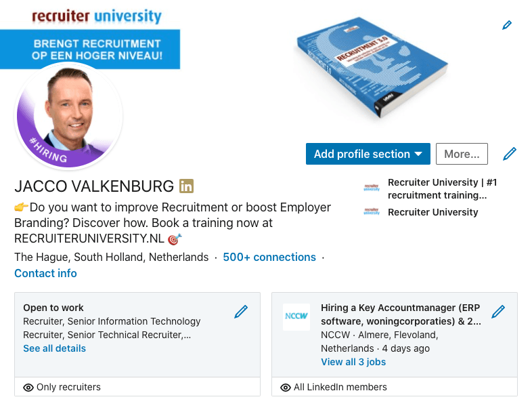This screenshot has height=412, width=532.
Task: Click the Recruiter University logo in banner
Action: pos(97,16)
